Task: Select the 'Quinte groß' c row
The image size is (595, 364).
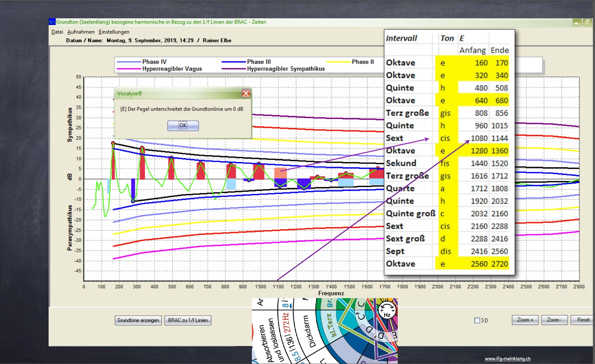Action: (447, 214)
